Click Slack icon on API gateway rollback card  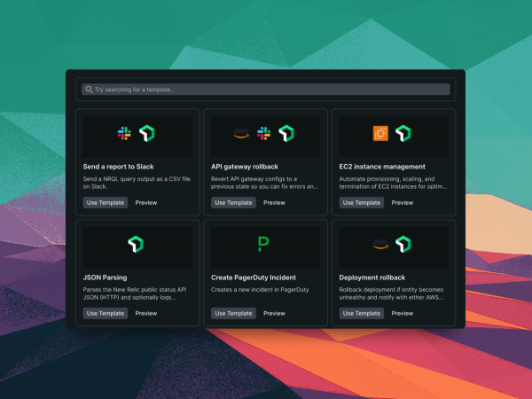point(263,133)
